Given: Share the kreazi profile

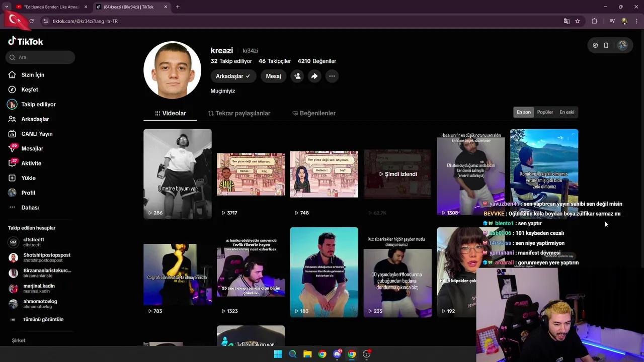Looking at the screenshot, I should (314, 76).
